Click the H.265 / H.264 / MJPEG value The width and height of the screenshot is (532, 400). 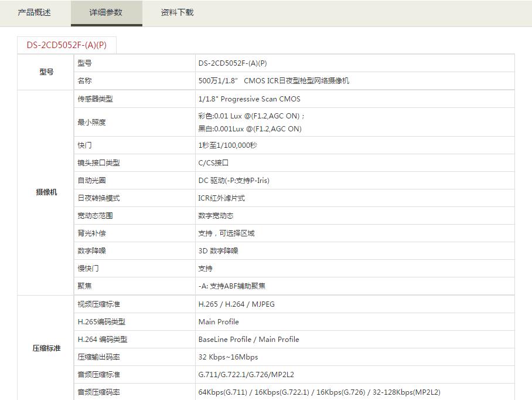(236, 304)
